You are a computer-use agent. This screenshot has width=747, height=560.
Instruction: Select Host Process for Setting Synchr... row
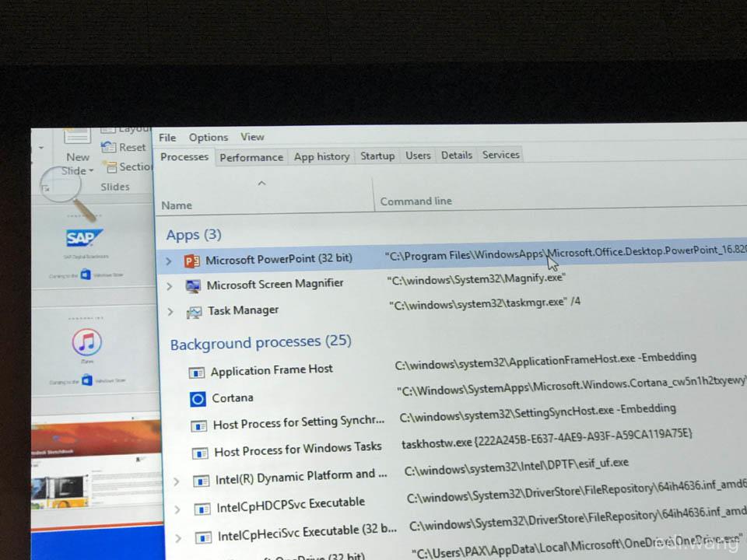tap(298, 422)
